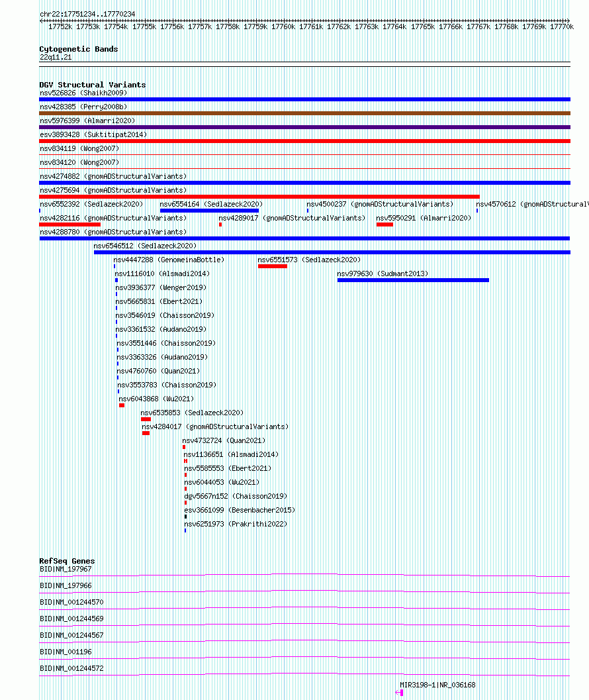Image resolution: width=589 pixels, height=700 pixels.
Task: Click nsv3546019 (Chaisson2019) label
Action: (165, 315)
